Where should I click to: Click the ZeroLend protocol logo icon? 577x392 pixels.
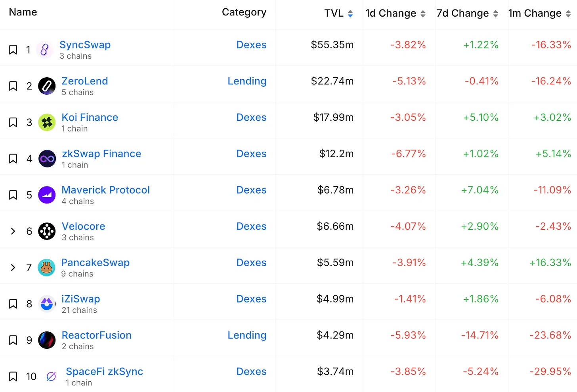pos(47,86)
